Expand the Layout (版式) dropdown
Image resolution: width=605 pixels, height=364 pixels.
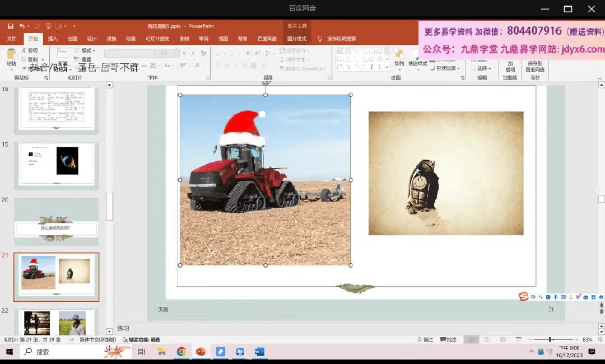tap(89, 50)
